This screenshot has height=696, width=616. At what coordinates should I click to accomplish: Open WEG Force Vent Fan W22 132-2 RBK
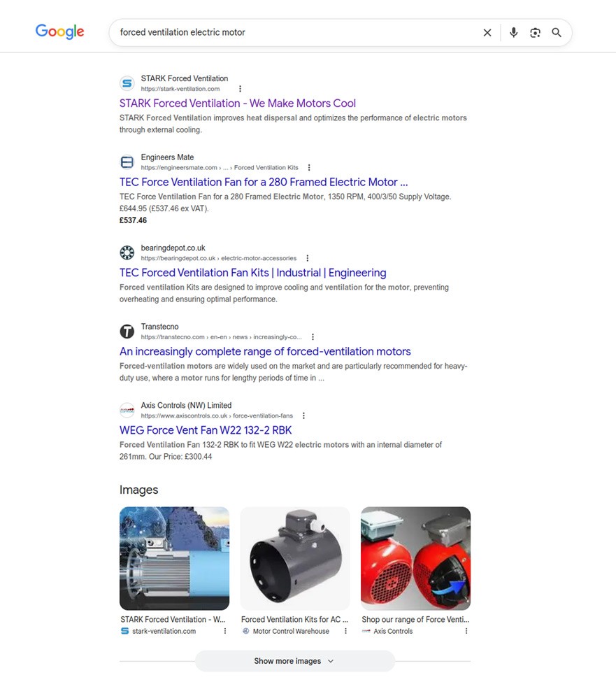[206, 430]
